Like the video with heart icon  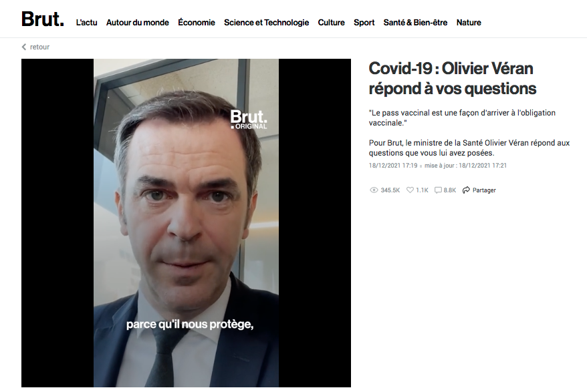[410, 190]
